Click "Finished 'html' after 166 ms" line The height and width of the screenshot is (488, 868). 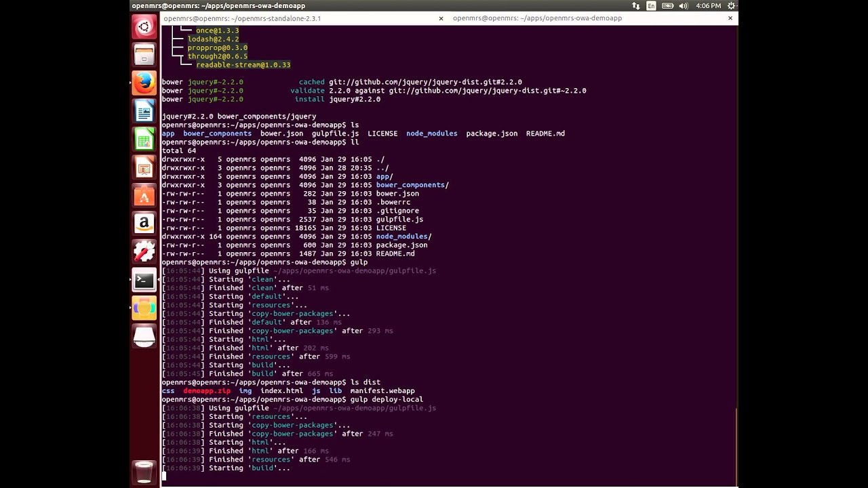tap(245, 451)
